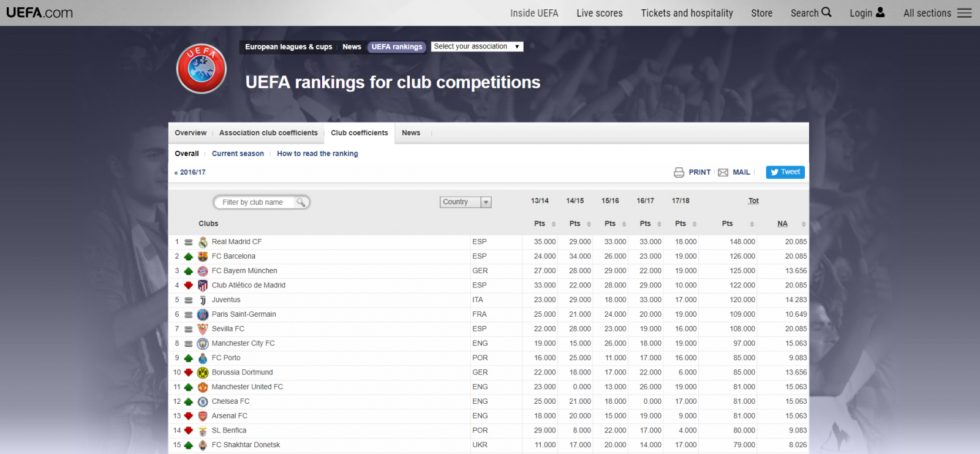Select the Club coefficients tab

pos(360,133)
